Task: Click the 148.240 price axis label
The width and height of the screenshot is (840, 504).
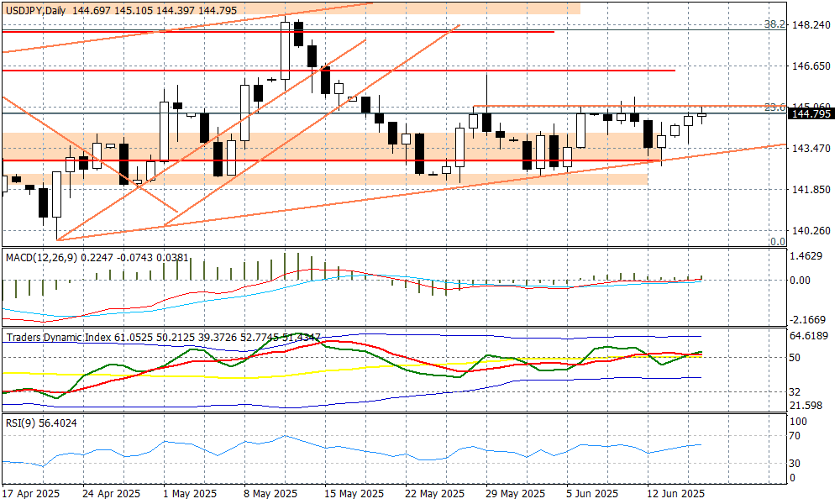Action: pyautogui.click(x=811, y=25)
